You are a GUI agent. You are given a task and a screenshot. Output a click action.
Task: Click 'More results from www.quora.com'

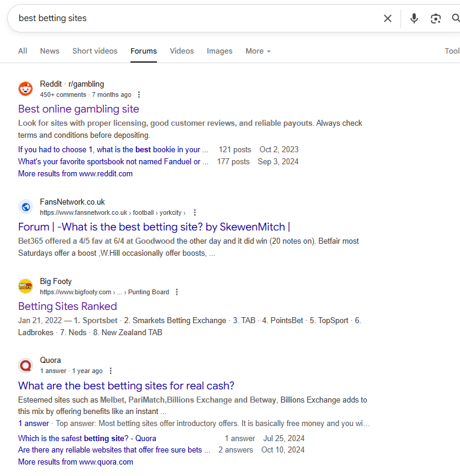(76, 462)
